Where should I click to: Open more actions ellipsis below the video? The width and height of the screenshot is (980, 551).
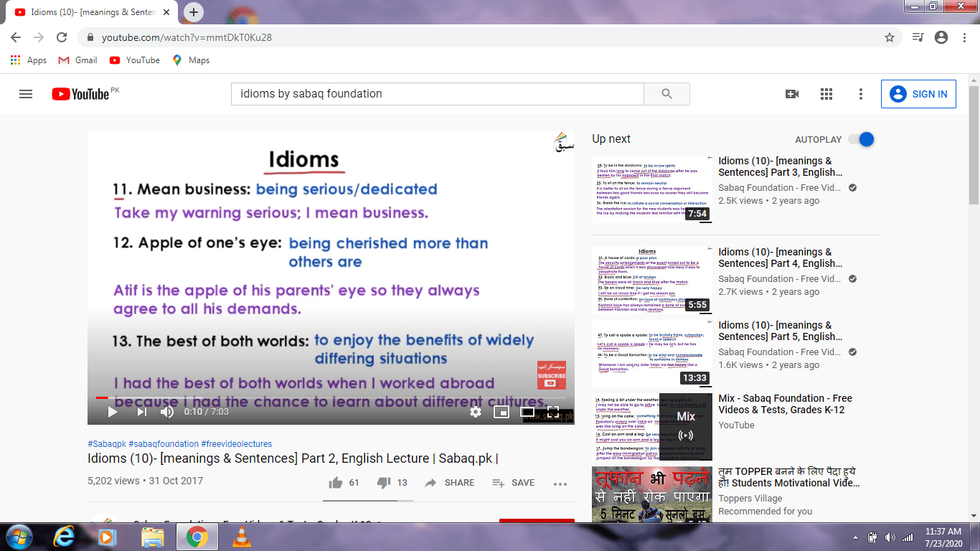[560, 484]
